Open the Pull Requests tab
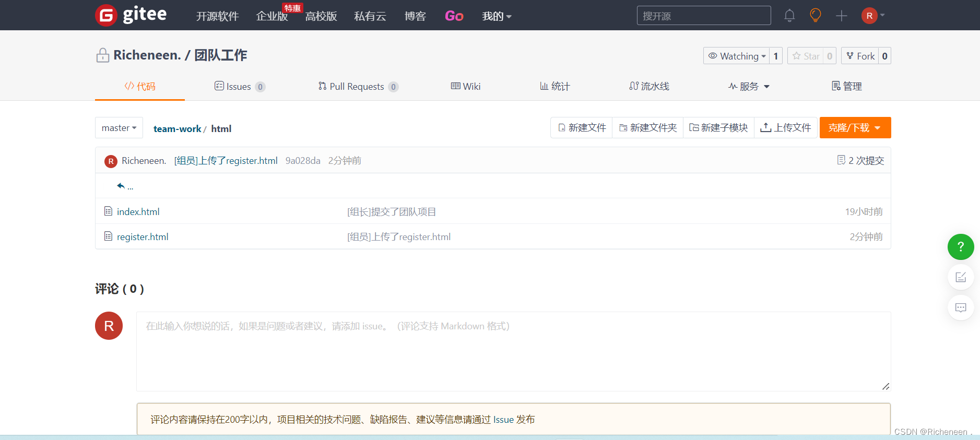 click(358, 86)
